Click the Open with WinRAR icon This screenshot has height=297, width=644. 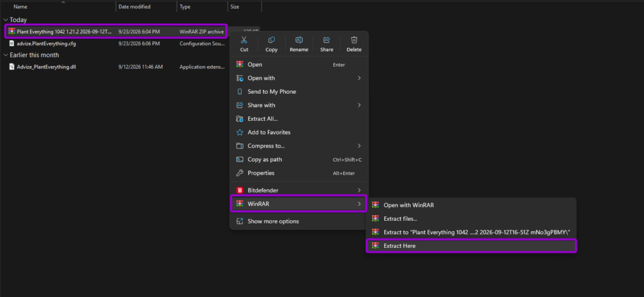click(x=375, y=205)
